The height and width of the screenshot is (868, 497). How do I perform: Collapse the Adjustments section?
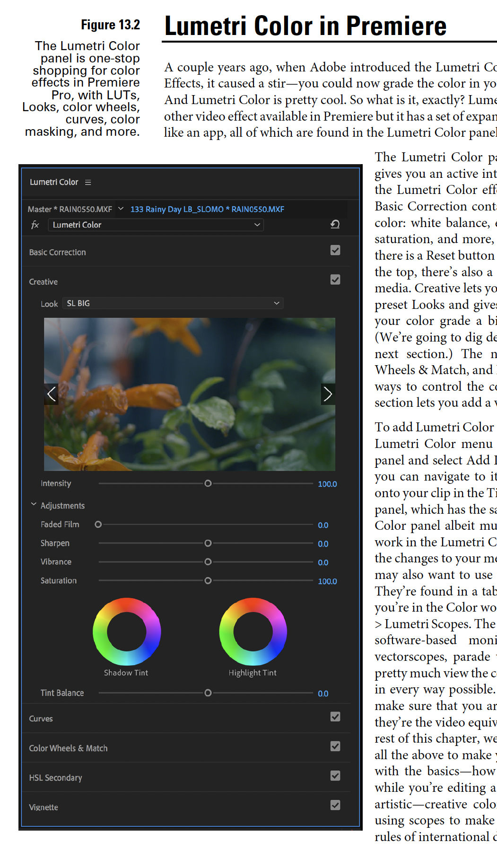coord(34,505)
